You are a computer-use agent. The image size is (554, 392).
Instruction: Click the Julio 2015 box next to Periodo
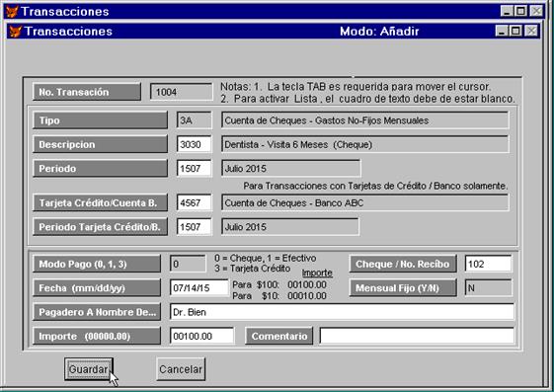click(x=291, y=169)
